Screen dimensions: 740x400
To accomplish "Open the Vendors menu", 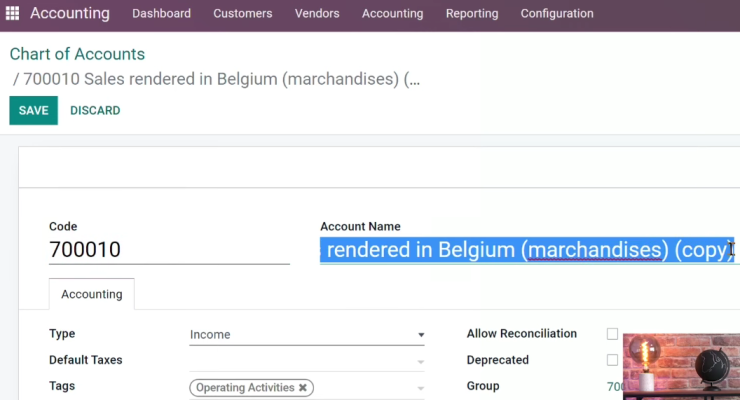I will pos(317,13).
